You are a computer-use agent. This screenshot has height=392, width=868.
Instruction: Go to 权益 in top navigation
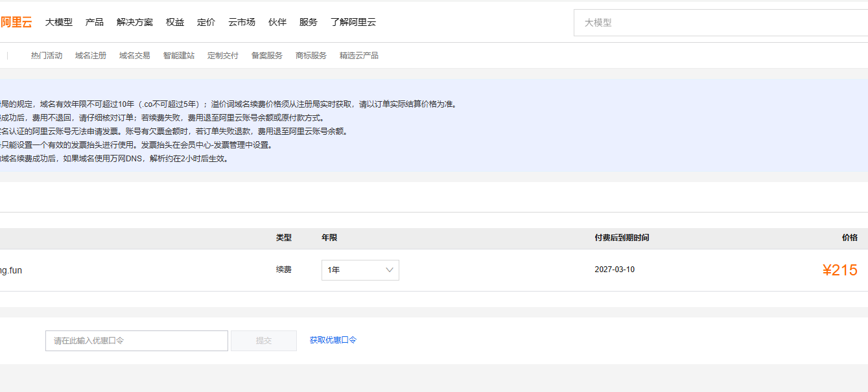[x=174, y=22]
